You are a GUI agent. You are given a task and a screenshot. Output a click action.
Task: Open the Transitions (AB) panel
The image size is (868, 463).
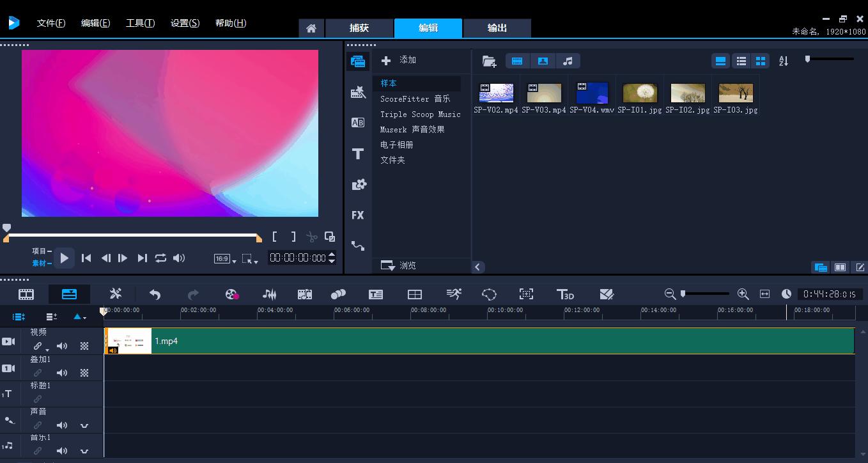click(x=357, y=122)
